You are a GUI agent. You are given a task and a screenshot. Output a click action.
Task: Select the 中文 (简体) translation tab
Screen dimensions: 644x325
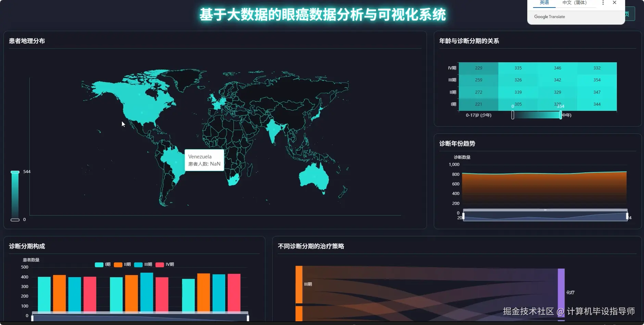tap(574, 3)
